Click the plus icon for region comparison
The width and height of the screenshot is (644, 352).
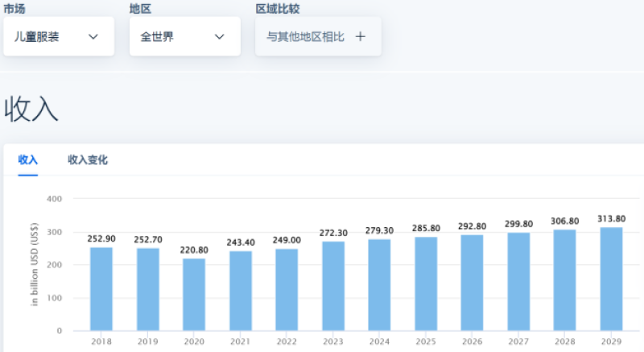point(361,37)
